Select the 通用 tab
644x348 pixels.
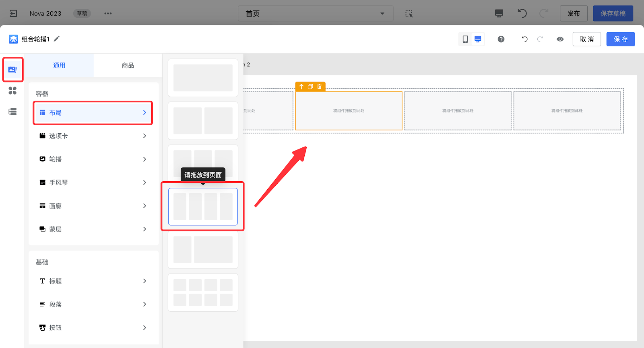[59, 65]
